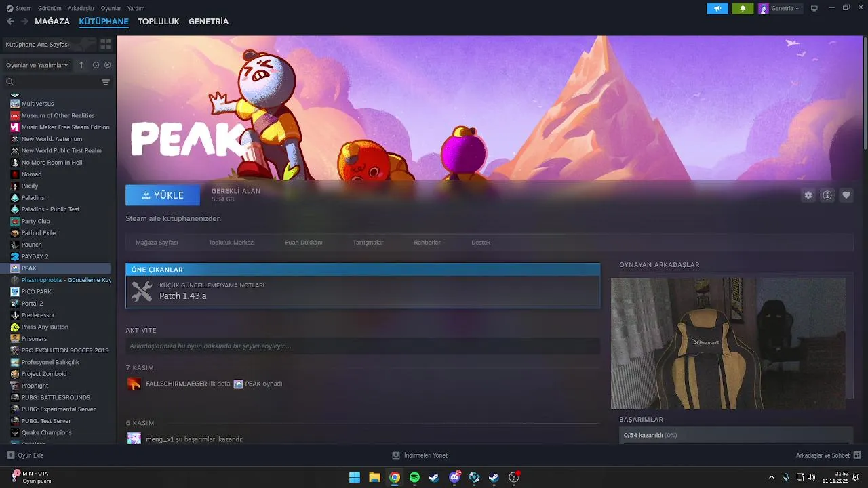
Task: Add PEAK to favorites heart icon
Action: coord(846,195)
